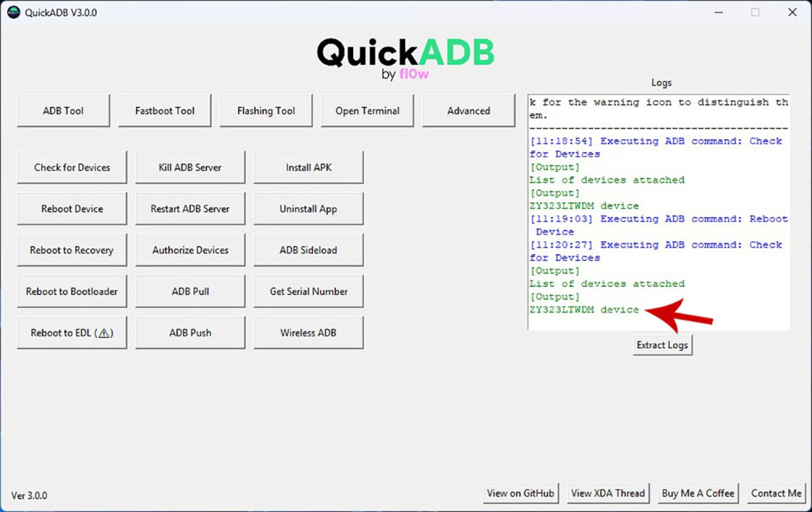The image size is (812, 512).
Task: Open the Flashing Tool section
Action: pos(266,111)
